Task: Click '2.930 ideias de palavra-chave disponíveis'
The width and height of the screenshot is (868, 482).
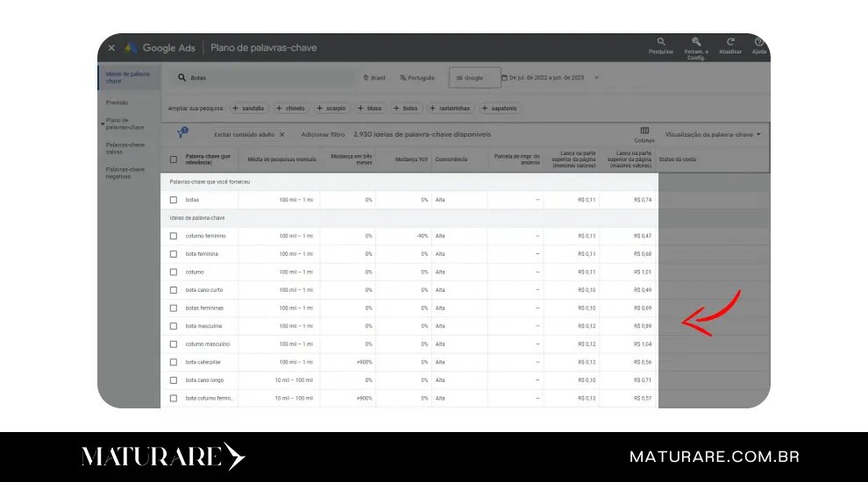Action: 423,134
